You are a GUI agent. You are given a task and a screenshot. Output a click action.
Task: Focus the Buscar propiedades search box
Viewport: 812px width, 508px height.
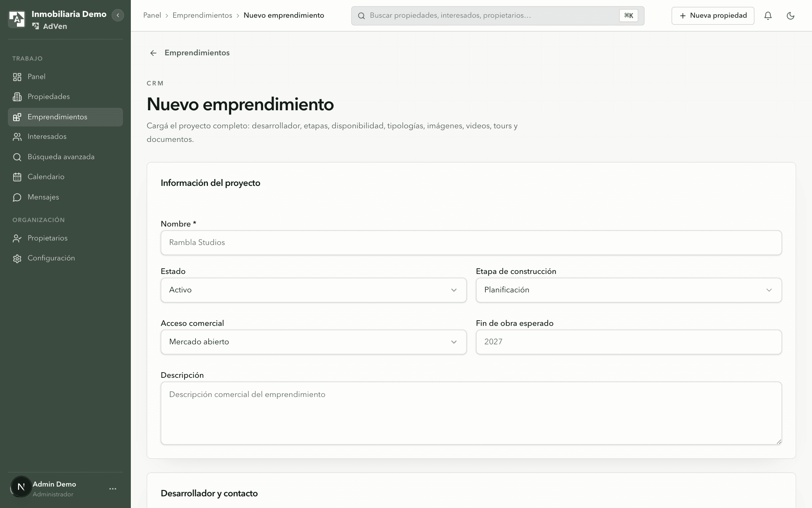pos(498,16)
